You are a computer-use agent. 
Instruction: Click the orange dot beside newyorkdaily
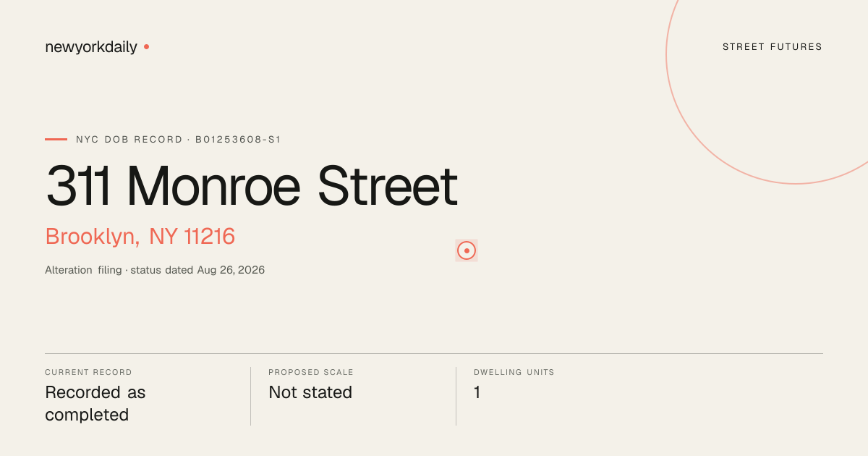(x=146, y=46)
